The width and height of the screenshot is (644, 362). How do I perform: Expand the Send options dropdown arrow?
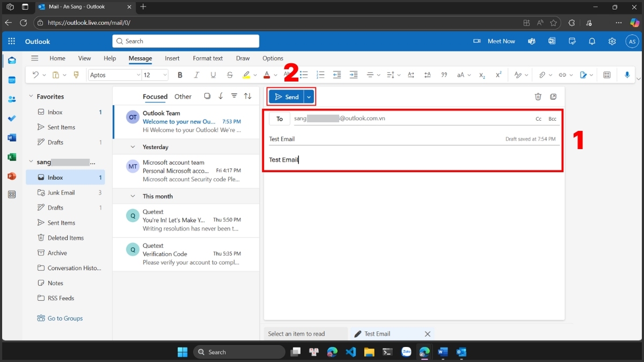[x=309, y=97]
